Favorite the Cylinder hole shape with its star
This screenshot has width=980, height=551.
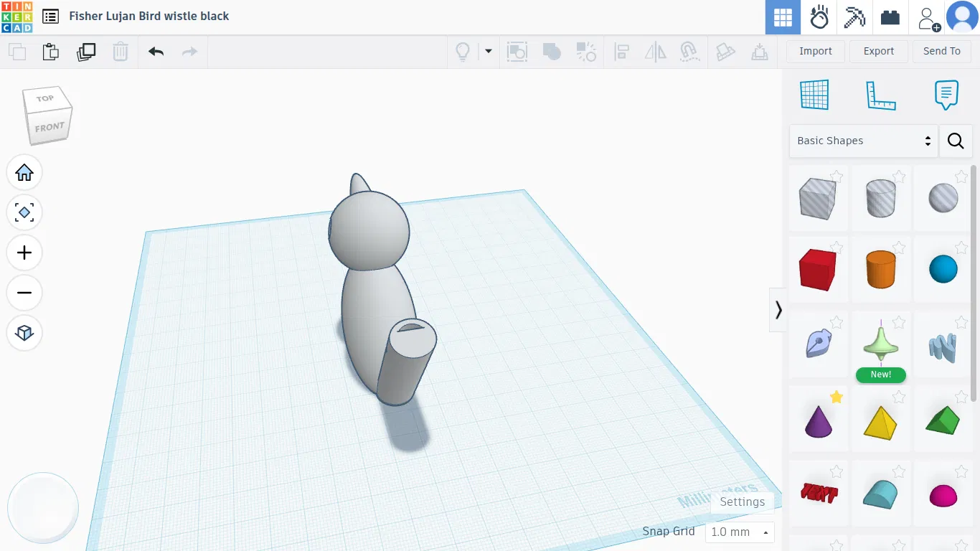(899, 176)
